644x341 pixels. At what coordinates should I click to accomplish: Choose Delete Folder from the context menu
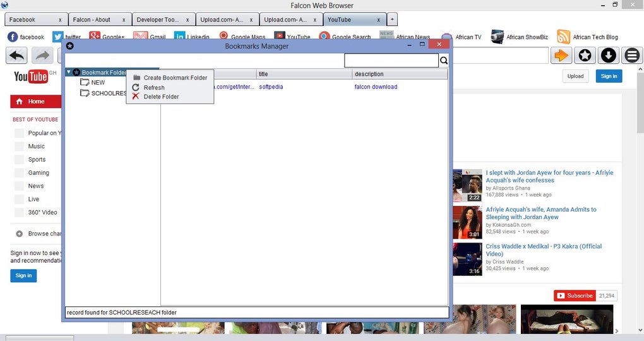[170, 97]
